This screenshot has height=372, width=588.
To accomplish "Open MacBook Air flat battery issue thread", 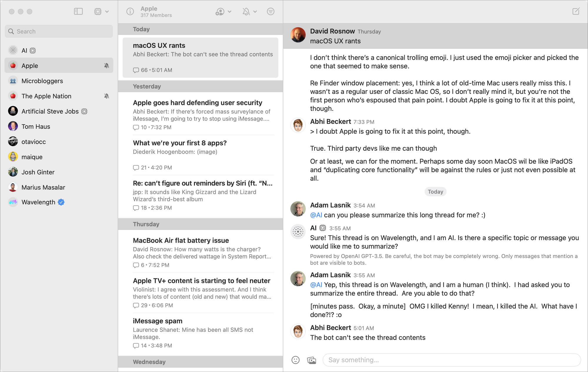I will pos(181,240).
